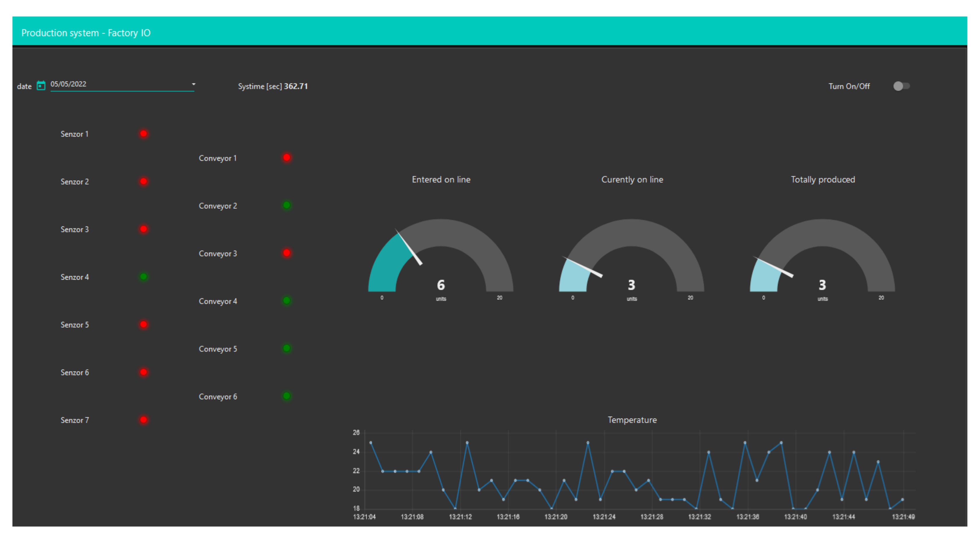Click Conveyor 3 red indicator light
This screenshot has width=980, height=540.
286,253
